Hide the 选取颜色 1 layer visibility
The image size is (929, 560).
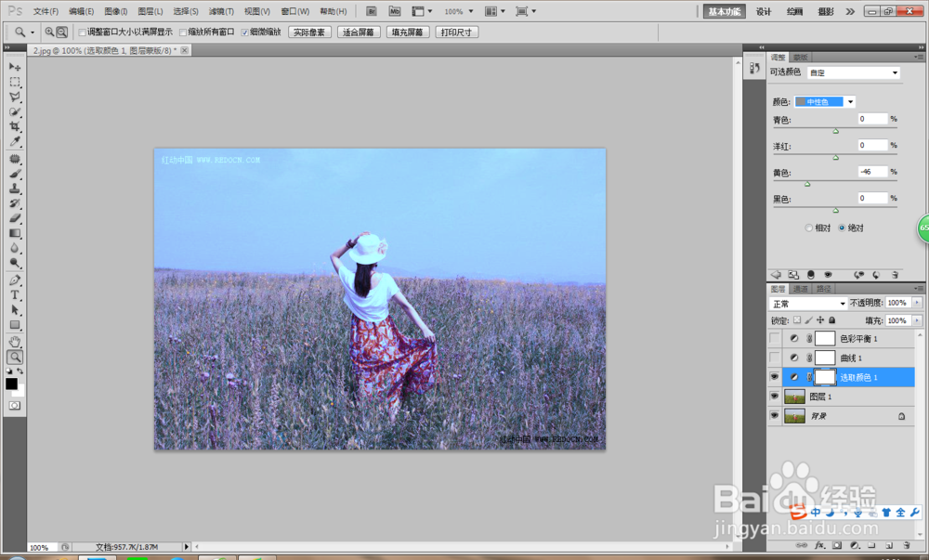click(x=775, y=377)
